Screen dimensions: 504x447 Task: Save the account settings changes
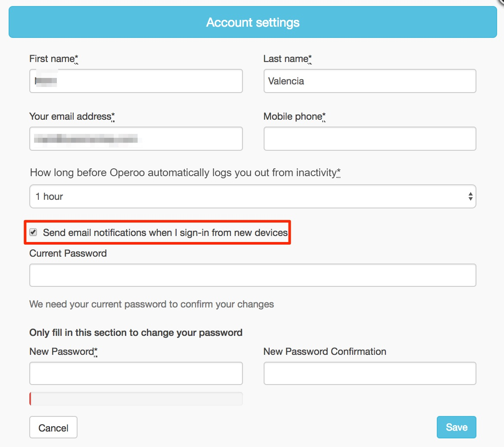(x=456, y=427)
